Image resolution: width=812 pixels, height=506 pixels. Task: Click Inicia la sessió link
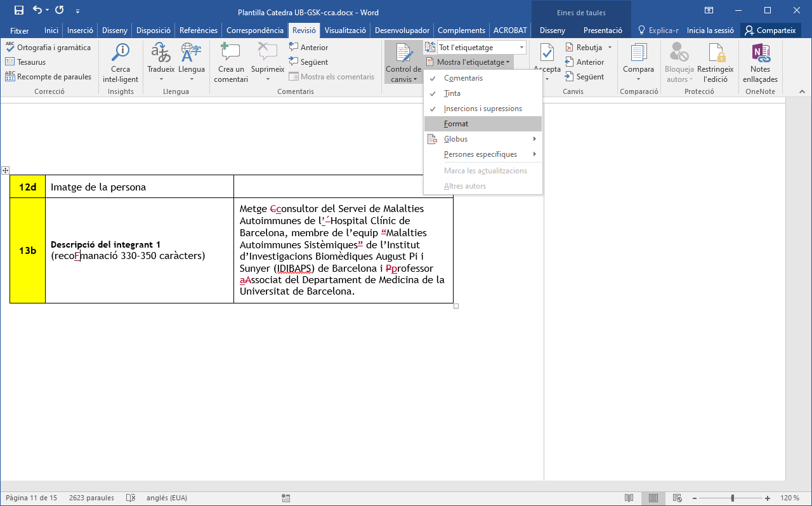pos(710,30)
